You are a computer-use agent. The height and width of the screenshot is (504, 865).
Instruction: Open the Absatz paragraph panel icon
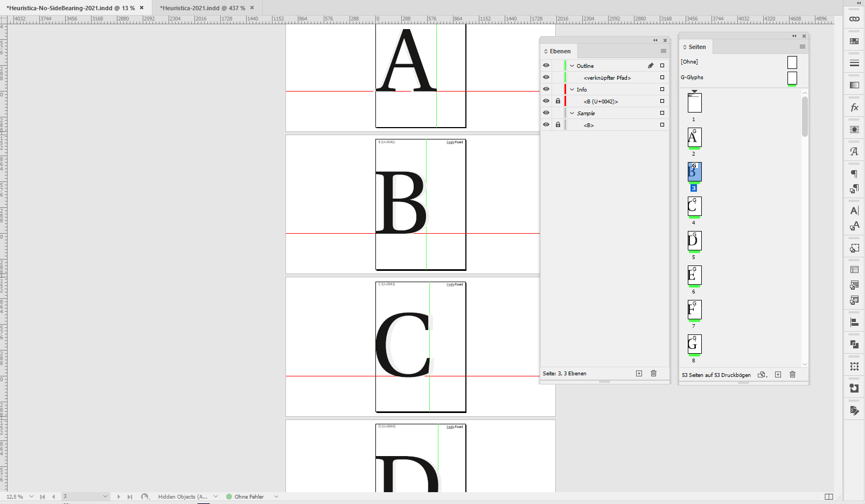[x=854, y=172]
